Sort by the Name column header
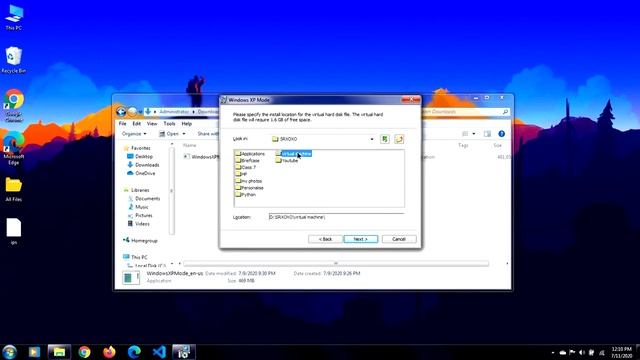Viewport: 640px width, 360px height. (189, 145)
